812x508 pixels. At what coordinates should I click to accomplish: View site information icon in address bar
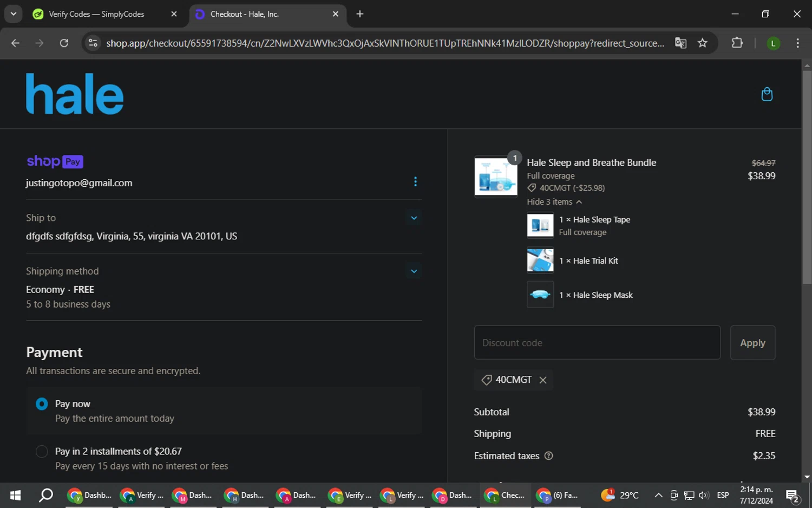[x=93, y=43]
